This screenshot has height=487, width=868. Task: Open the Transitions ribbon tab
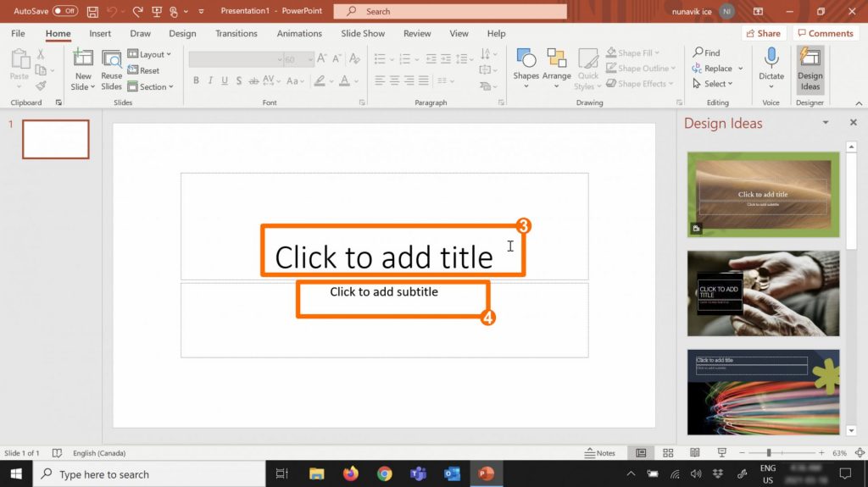236,34
